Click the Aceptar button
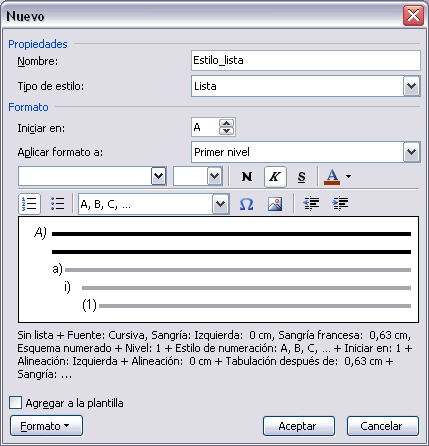 299,426
